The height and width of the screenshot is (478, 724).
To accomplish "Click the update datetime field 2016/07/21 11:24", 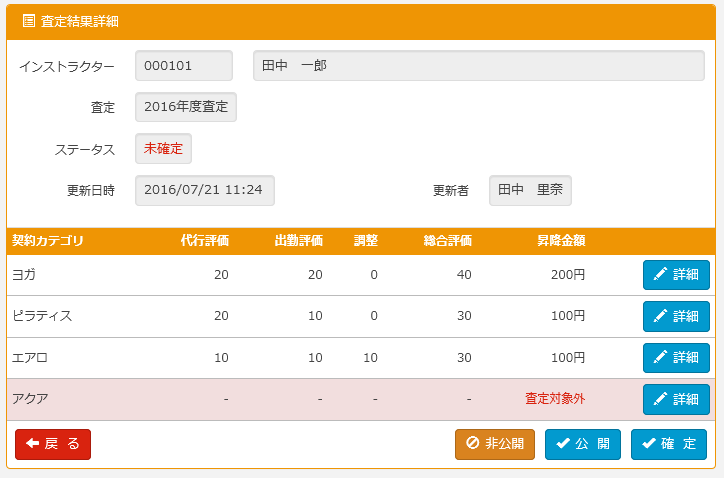I will [204, 190].
